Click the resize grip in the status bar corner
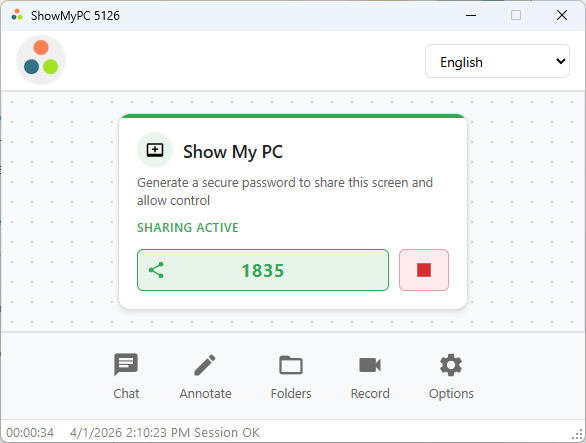Image resolution: width=586 pixels, height=443 pixels. pyautogui.click(x=578, y=435)
